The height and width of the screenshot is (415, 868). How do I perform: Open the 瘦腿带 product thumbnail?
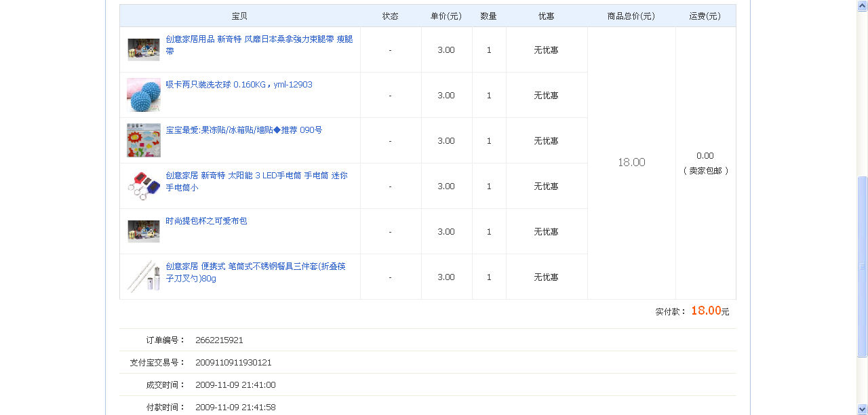click(144, 50)
